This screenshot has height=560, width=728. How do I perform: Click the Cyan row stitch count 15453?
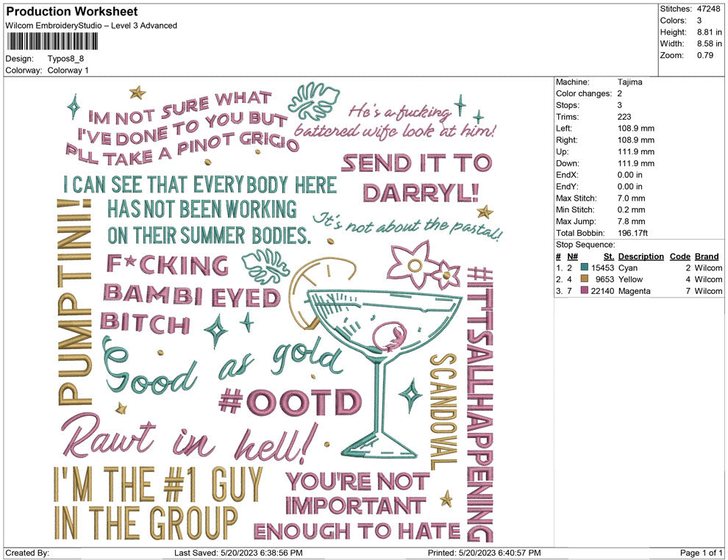602,268
